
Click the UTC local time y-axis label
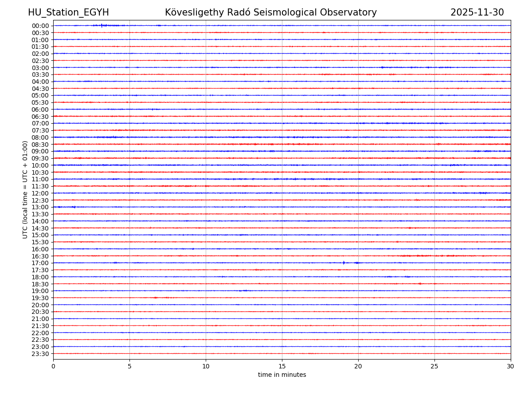point(25,190)
